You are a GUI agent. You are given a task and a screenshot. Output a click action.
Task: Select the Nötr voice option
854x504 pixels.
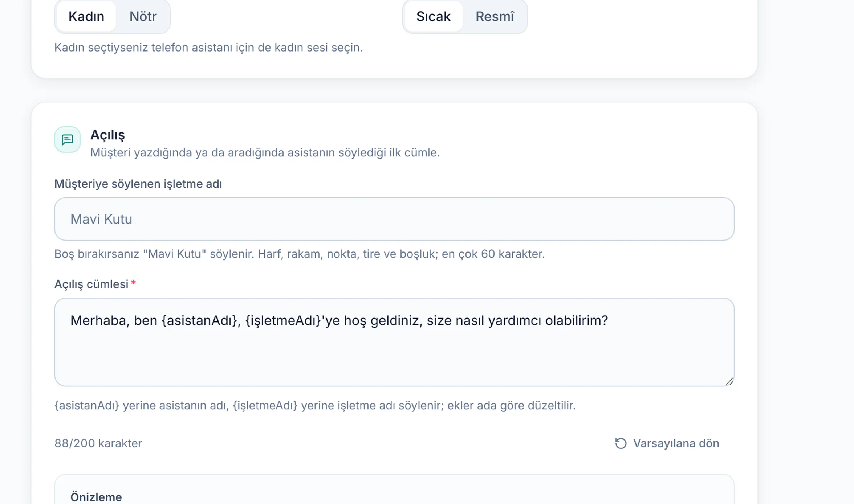(x=143, y=16)
